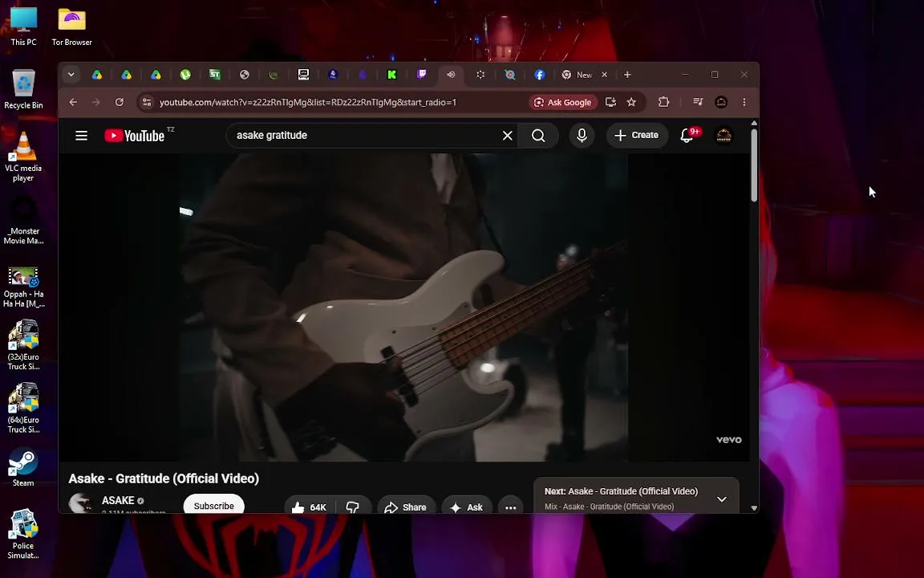Click the install/cast icon beside Ask Google

[610, 102]
